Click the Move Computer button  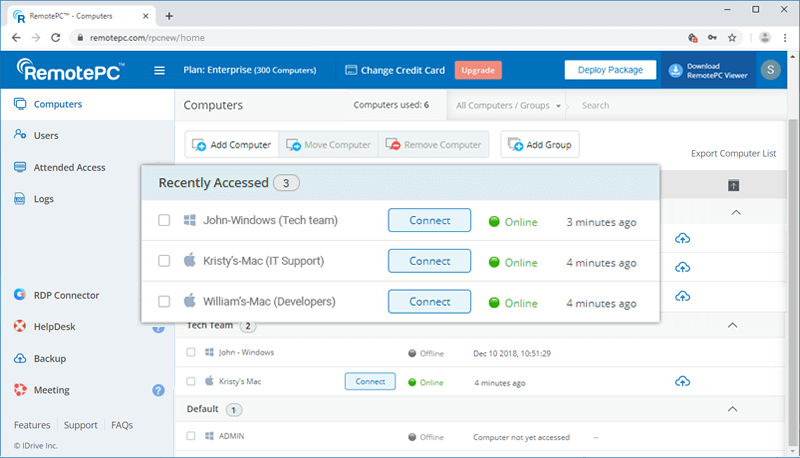click(329, 145)
